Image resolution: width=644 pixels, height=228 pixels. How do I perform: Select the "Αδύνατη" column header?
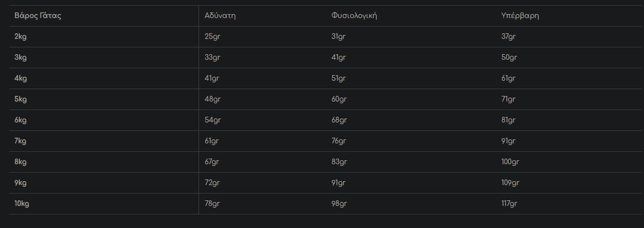tap(220, 16)
